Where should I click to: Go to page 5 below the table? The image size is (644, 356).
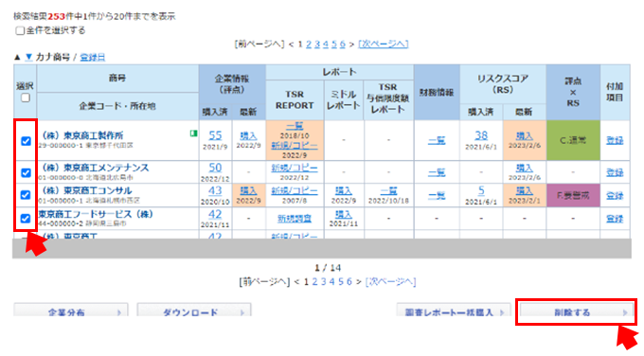(x=341, y=282)
